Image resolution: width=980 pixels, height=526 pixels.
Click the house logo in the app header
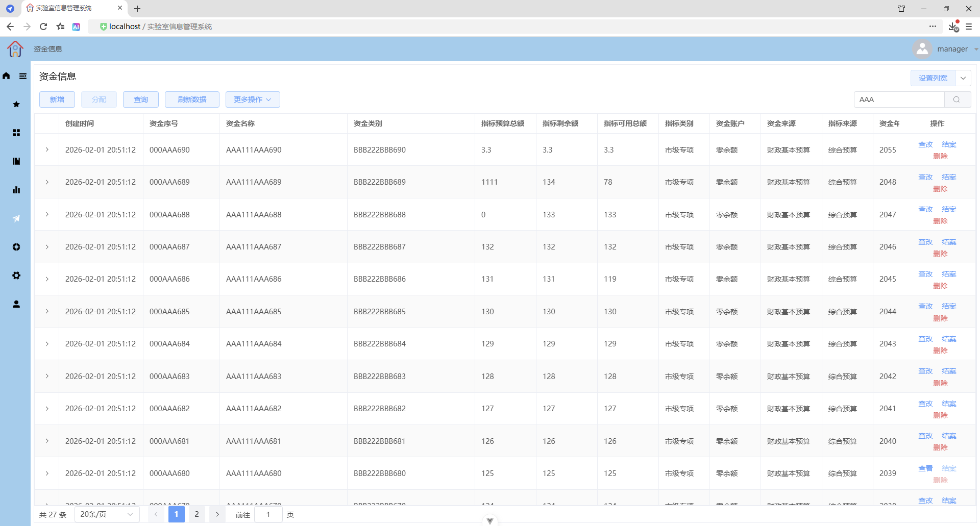coord(15,49)
